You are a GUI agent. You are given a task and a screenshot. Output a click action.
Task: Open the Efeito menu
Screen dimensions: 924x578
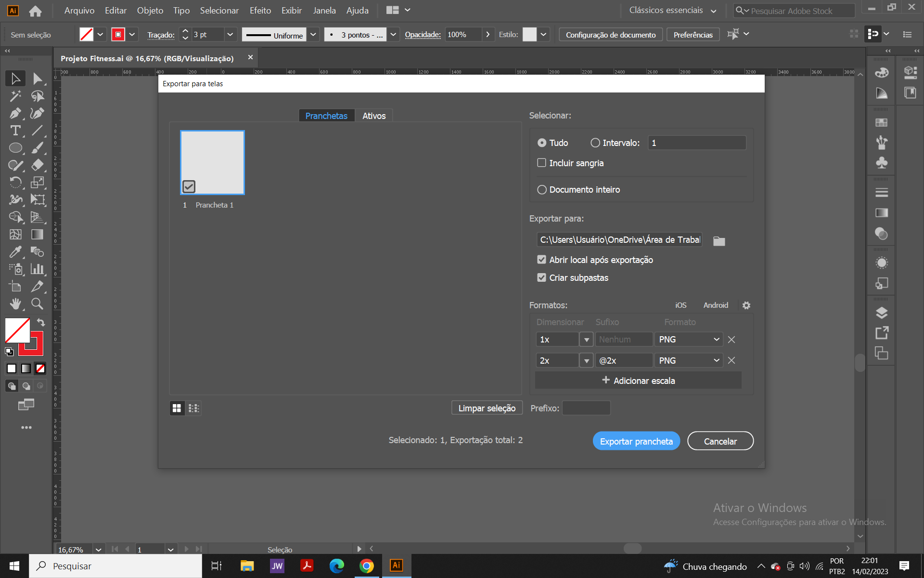(x=260, y=10)
